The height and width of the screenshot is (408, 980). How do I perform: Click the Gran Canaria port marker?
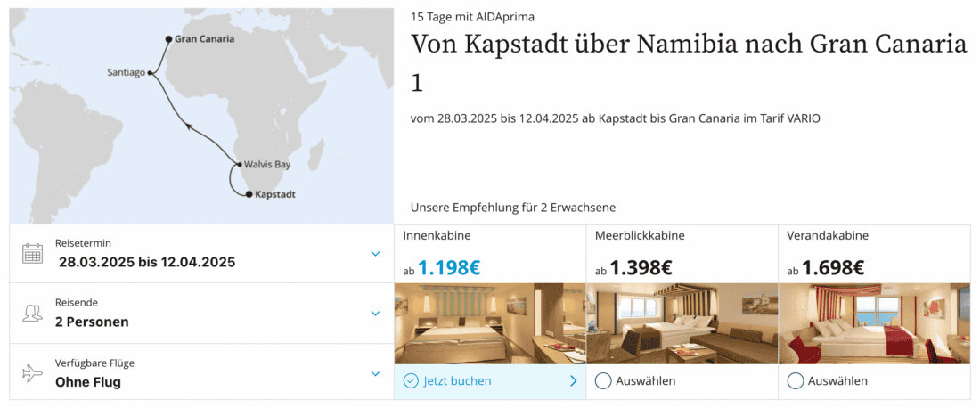(167, 39)
